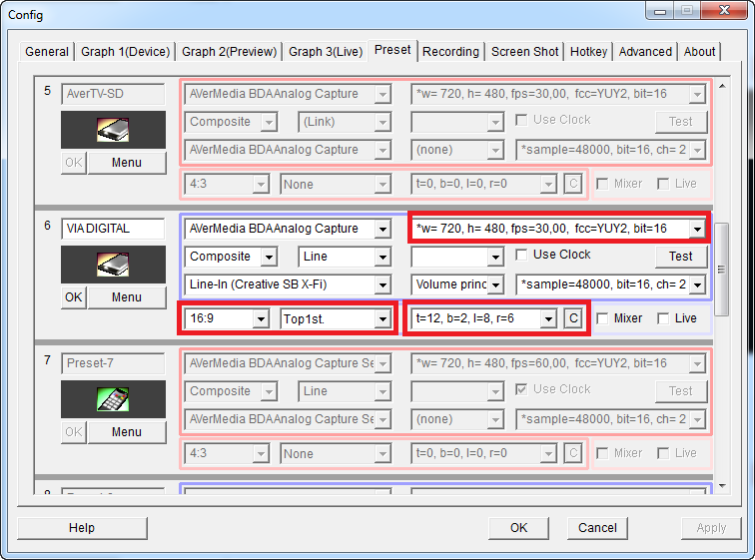Open the Advanced tab
This screenshot has width=755, height=560.
pyautogui.click(x=645, y=52)
